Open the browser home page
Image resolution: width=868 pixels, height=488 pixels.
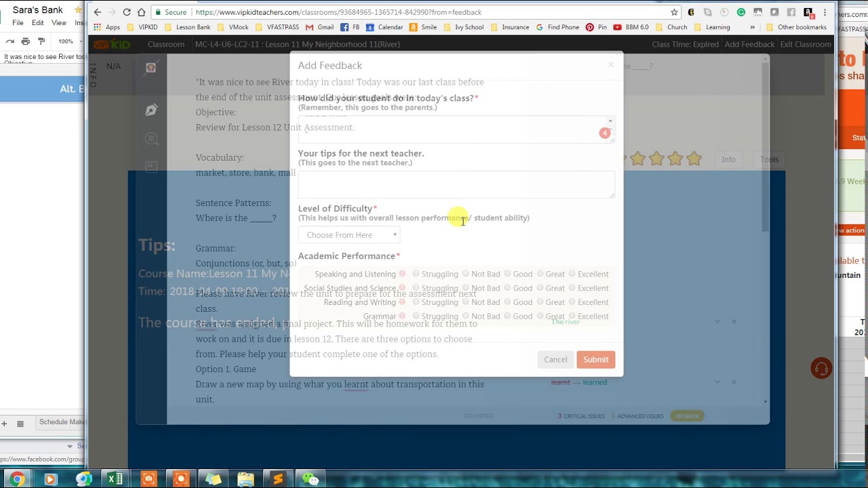[141, 12]
